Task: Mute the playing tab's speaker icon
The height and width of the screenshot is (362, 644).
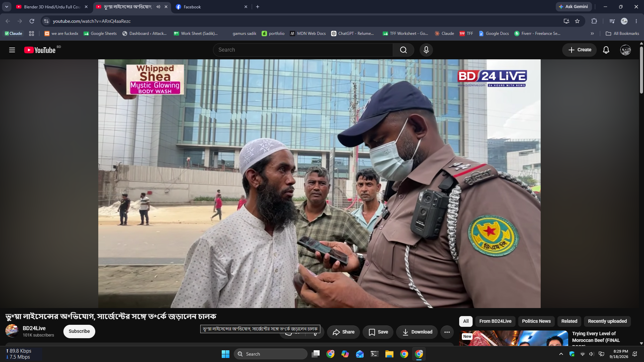Action: click(x=158, y=7)
